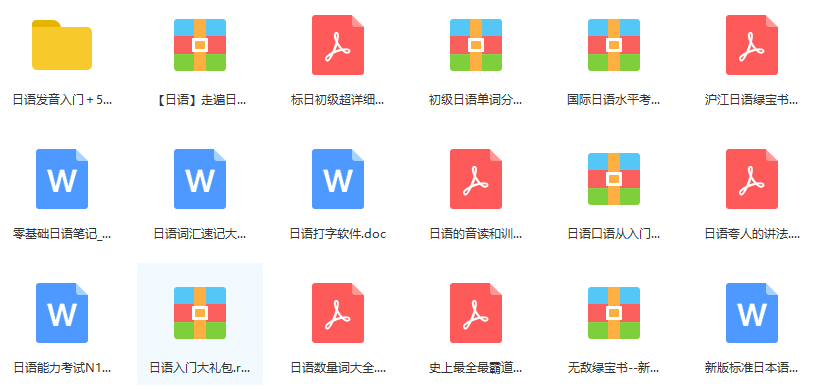Click the file name 日语入门大礼包.r...
Image resolution: width=832 pixels, height=391 pixels.
[x=200, y=368]
